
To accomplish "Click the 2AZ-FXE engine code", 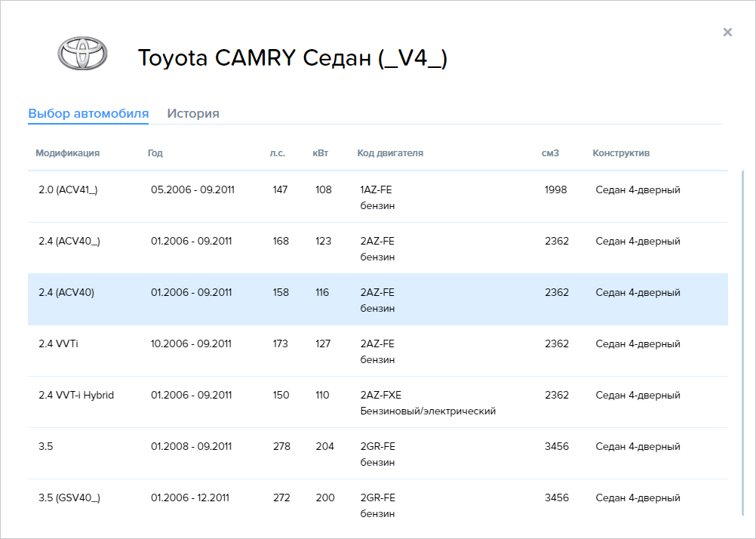I will click(381, 395).
